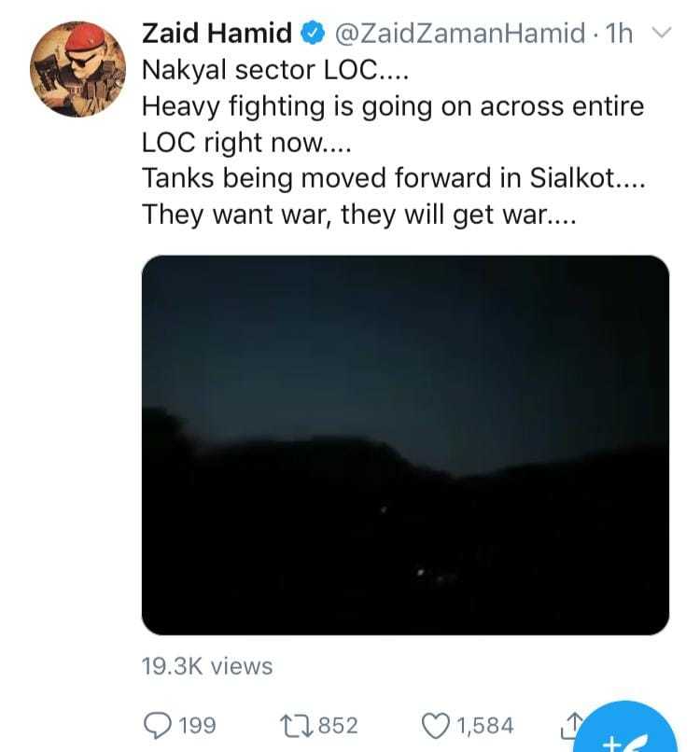Tap the 'Tanks being moved forward' line
Viewport: 700px width, 752px height.
coord(392,177)
